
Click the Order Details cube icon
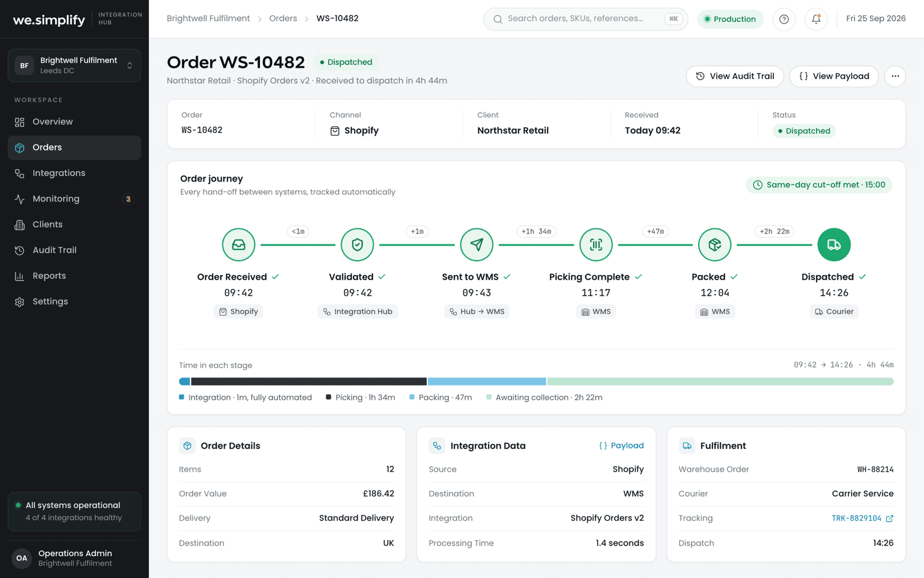point(187,446)
